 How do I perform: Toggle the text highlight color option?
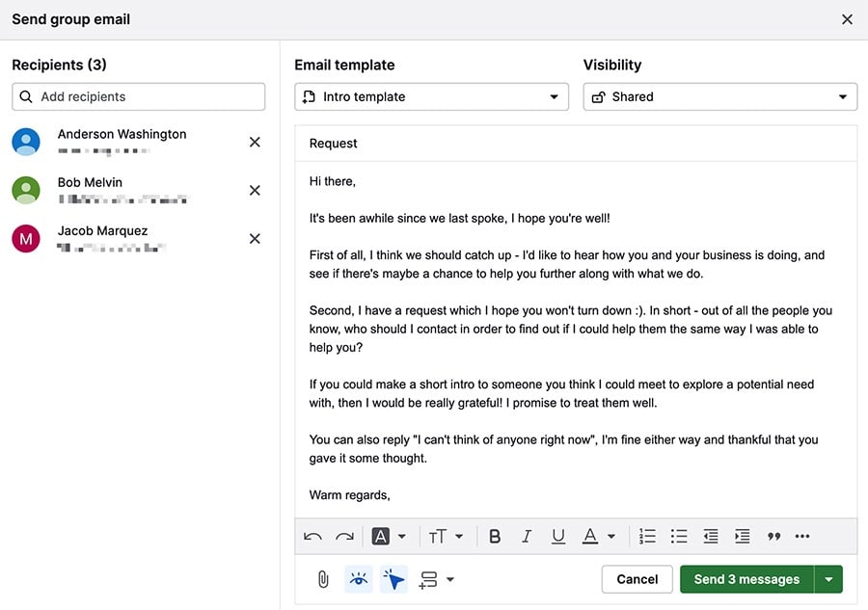pyautogui.click(x=382, y=536)
